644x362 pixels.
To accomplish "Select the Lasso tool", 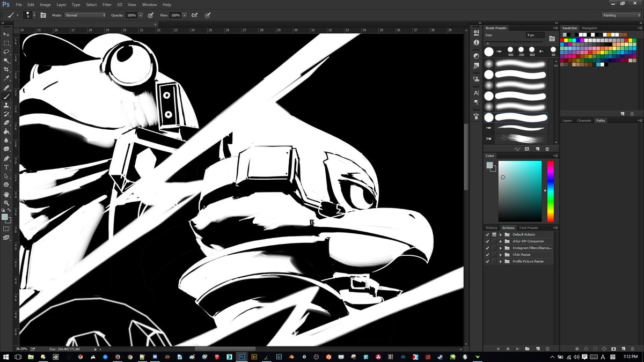I will click(x=6, y=52).
